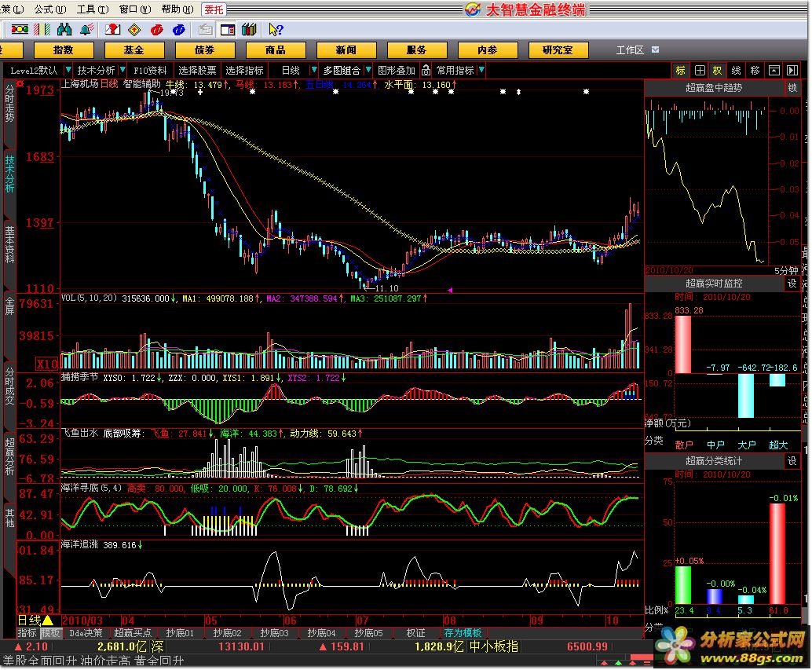Open the Level2默认 dropdown arrow
812x670 pixels.
click(68, 69)
